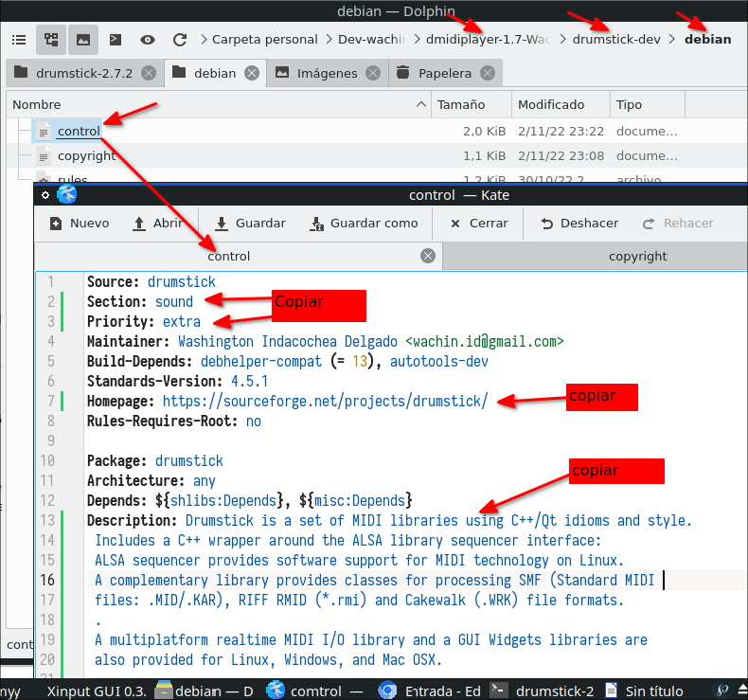Open terminal panel in Dolphin
The image size is (748, 700).
point(116,40)
